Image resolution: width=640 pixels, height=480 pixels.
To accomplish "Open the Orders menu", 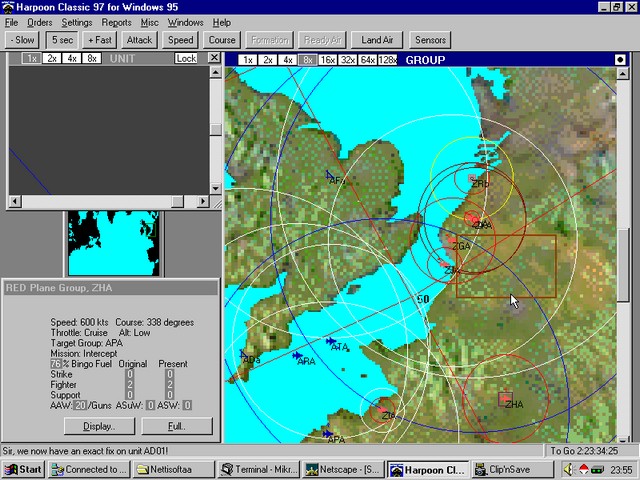I will [39, 22].
